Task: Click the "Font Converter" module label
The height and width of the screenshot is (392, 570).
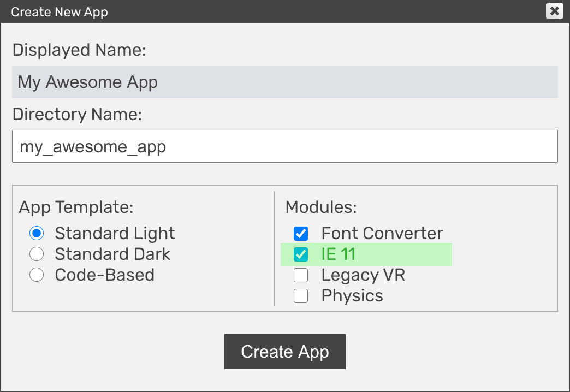Action: pyautogui.click(x=382, y=234)
